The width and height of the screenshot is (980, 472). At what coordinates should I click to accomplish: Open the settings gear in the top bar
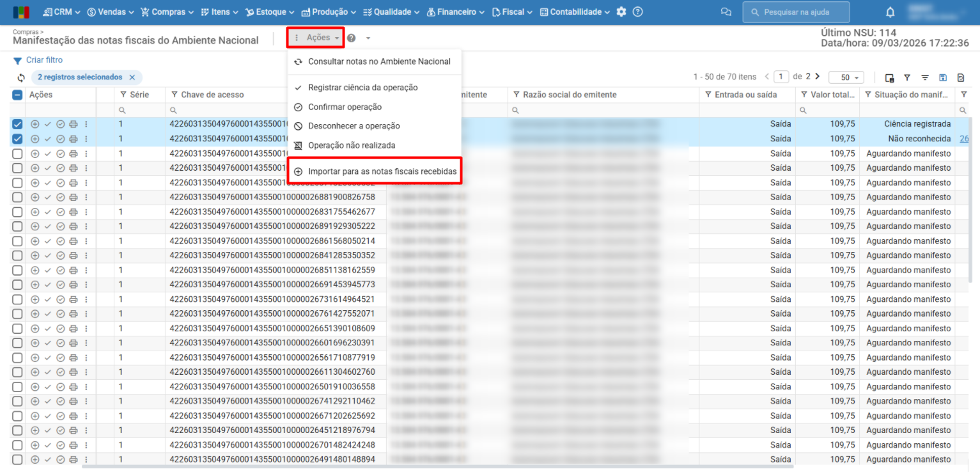(x=621, y=12)
